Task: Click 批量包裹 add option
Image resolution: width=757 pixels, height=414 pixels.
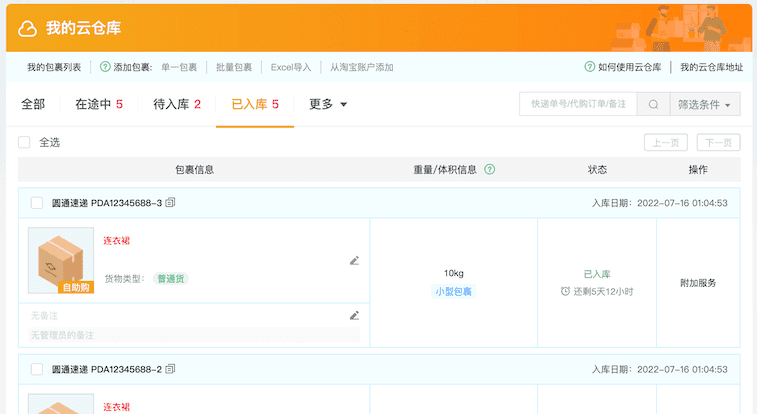Action: [x=234, y=67]
